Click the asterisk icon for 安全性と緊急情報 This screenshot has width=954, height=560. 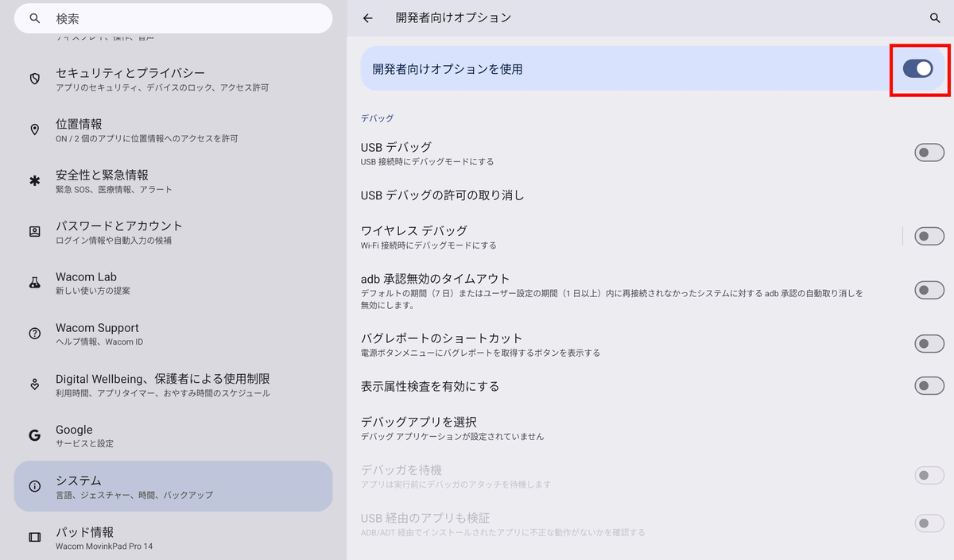(x=35, y=181)
